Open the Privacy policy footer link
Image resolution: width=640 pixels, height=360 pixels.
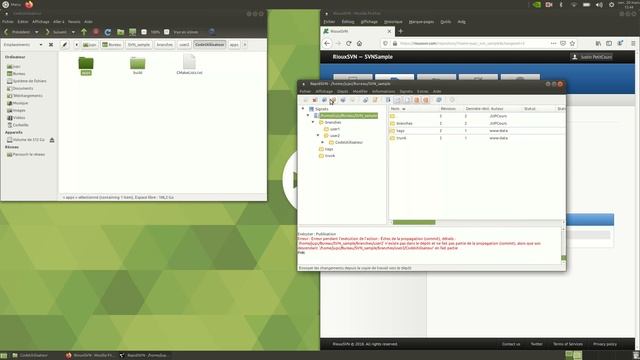[x=605, y=344]
